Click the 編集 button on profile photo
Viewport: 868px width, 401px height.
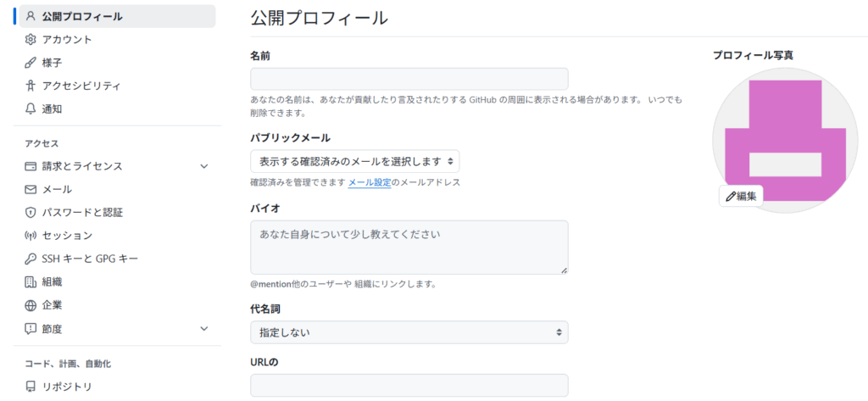pyautogui.click(x=741, y=196)
